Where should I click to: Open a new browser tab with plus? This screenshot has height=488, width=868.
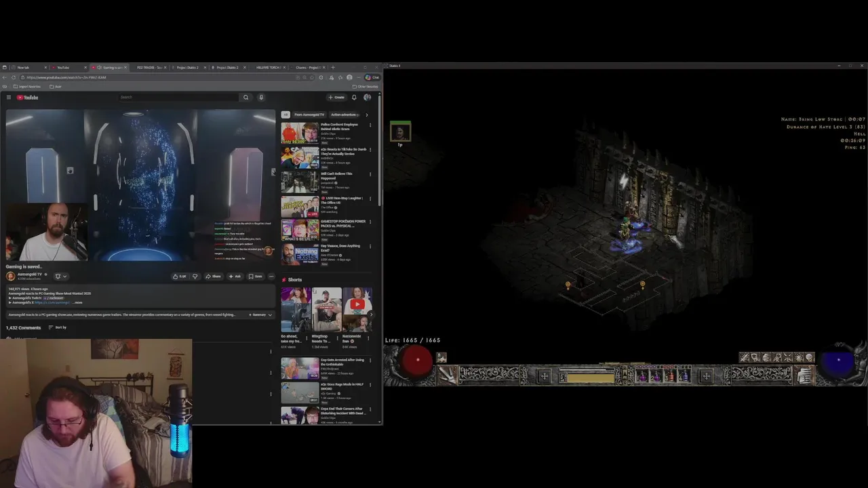click(x=332, y=67)
